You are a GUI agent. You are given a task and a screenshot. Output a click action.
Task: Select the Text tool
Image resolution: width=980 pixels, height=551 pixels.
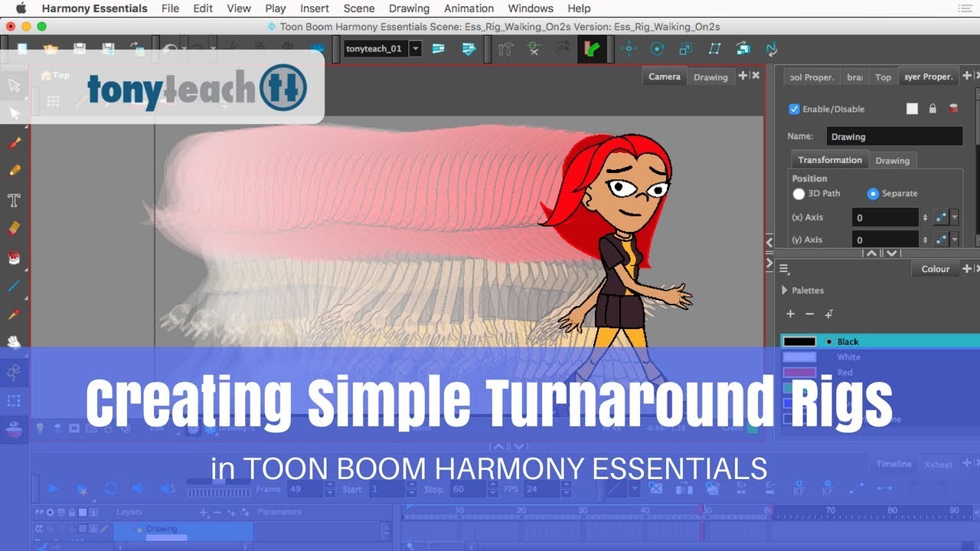[x=14, y=200]
